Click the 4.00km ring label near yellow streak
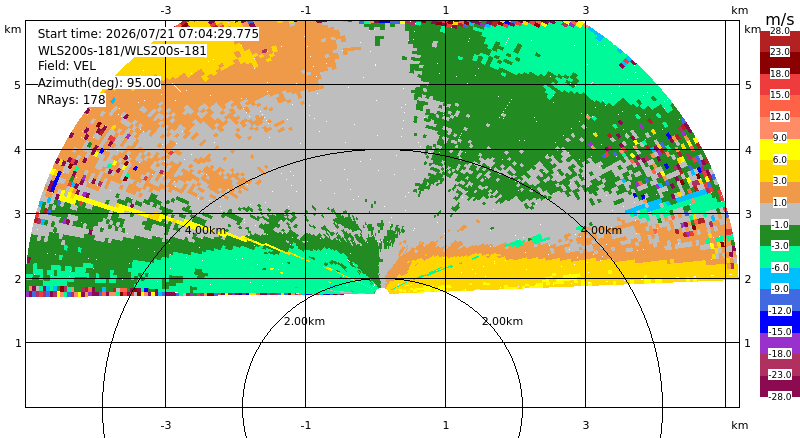This screenshot has height=438, width=800. (x=205, y=230)
